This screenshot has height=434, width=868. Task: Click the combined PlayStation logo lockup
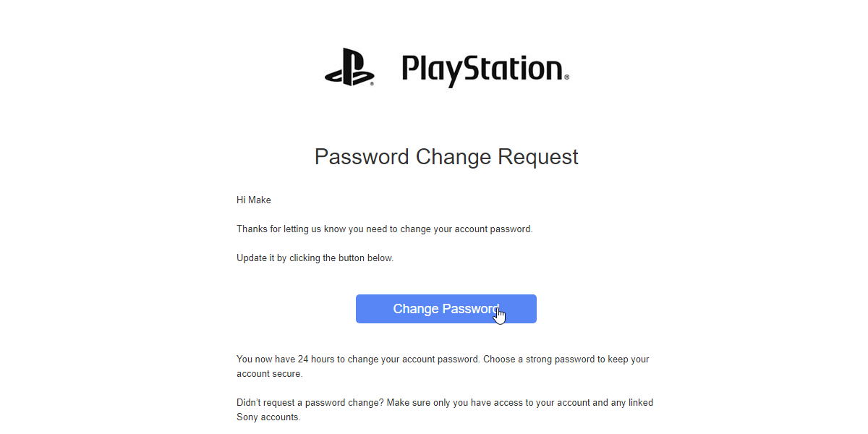click(x=446, y=69)
